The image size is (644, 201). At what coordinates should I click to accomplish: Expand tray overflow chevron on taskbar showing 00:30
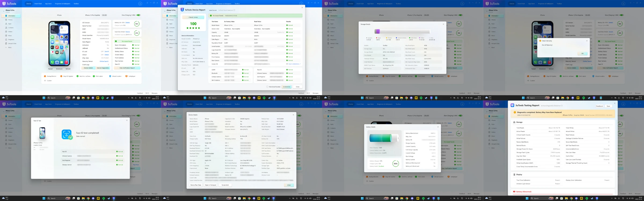[x=612, y=198]
